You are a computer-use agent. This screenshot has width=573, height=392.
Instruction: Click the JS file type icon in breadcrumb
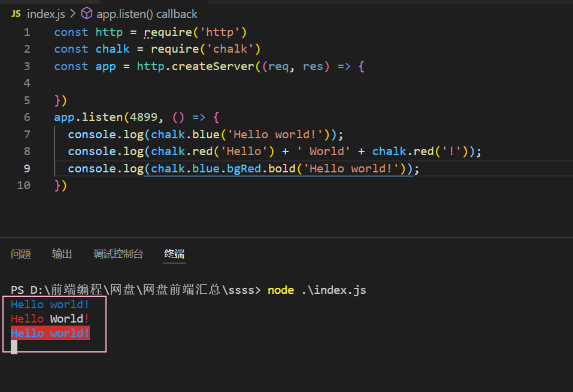tap(16, 13)
